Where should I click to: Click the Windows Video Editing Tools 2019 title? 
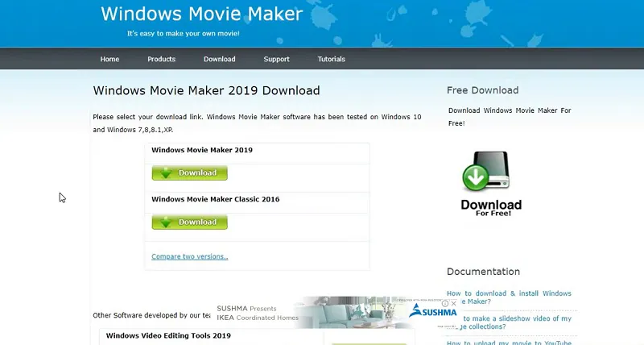pos(168,335)
